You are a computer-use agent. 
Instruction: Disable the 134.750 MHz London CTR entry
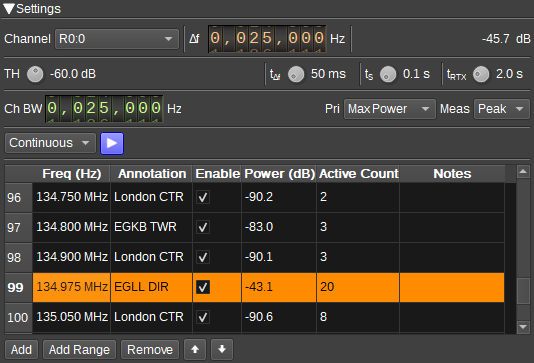pos(203,197)
